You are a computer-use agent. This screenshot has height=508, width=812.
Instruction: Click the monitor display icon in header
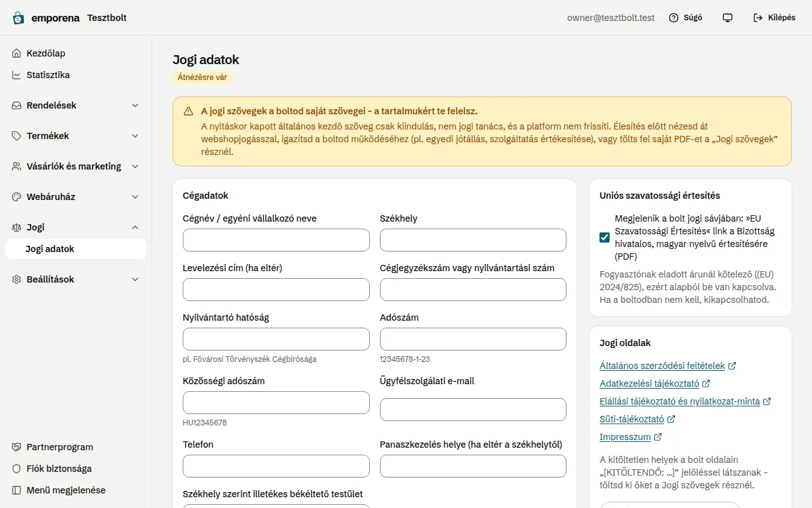[x=728, y=18]
